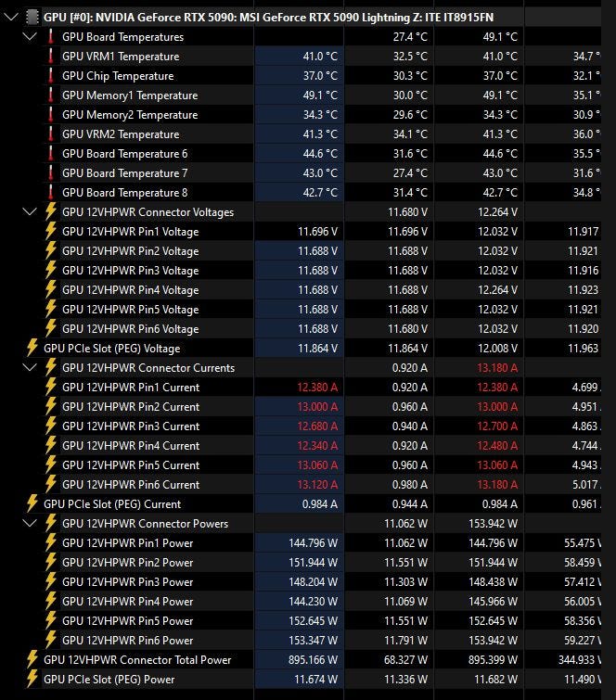Click lightning icon of 12VHPWR Pin2 Current
This screenshot has height=700, width=616.
50,406
